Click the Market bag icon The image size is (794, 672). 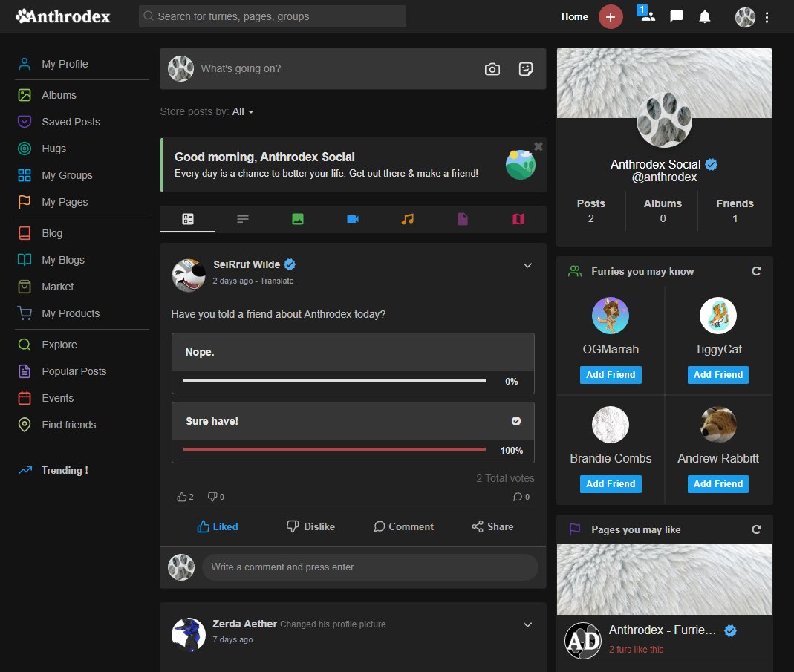tap(25, 287)
